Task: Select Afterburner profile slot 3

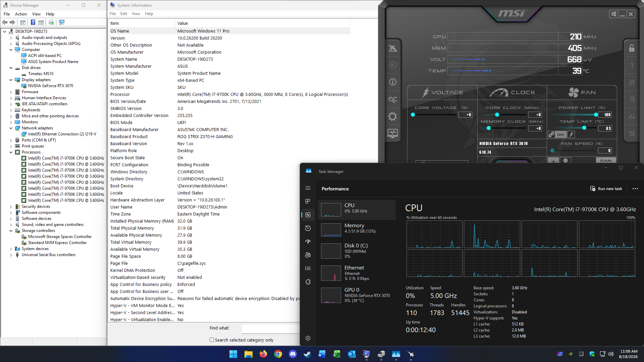Action: [x=632, y=99]
